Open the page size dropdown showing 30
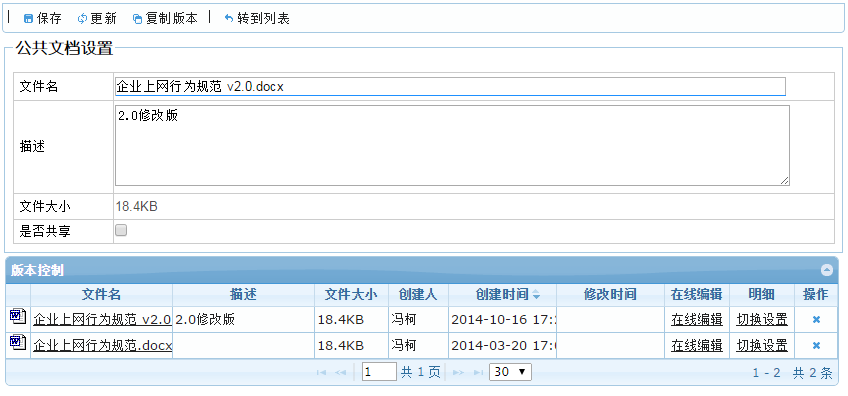Image resolution: width=848 pixels, height=396 pixels. [x=510, y=372]
